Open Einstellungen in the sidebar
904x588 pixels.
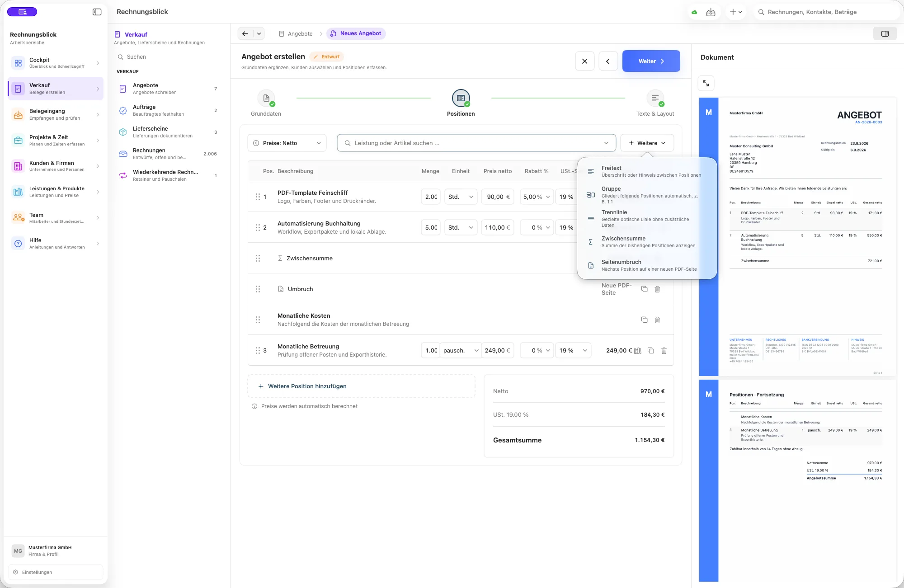pos(56,572)
